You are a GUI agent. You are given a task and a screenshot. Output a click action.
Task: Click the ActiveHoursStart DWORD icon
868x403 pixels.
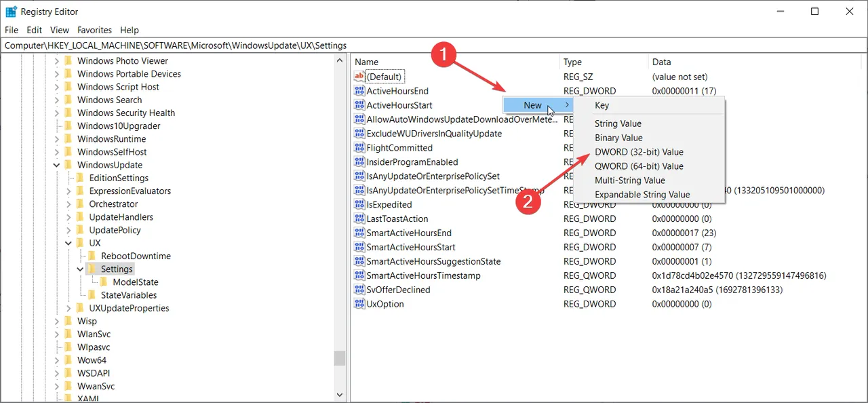pyautogui.click(x=359, y=105)
